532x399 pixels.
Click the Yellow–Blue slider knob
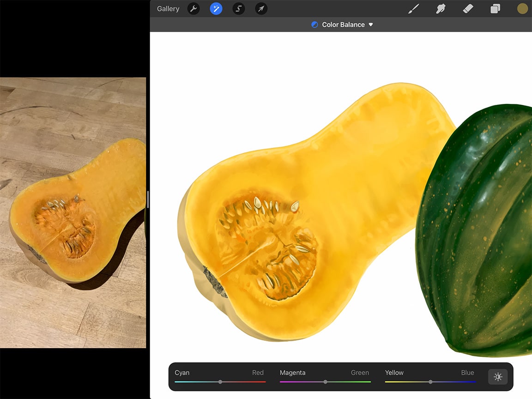[430, 382]
